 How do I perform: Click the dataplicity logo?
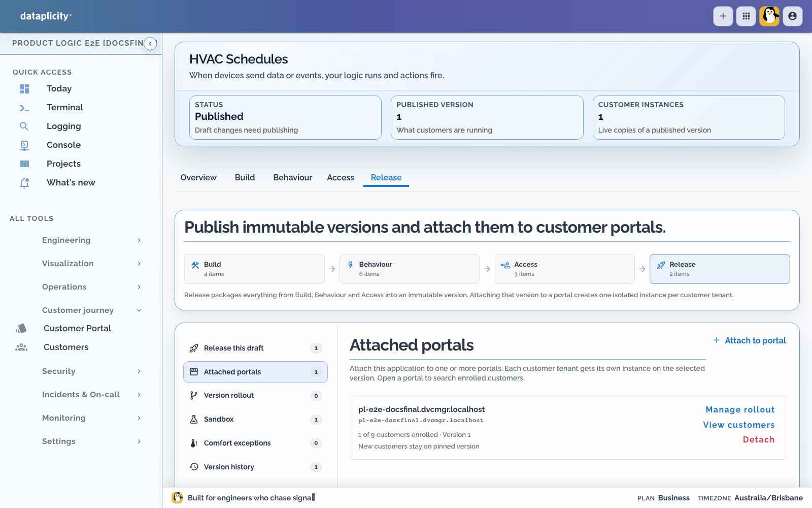46,16
